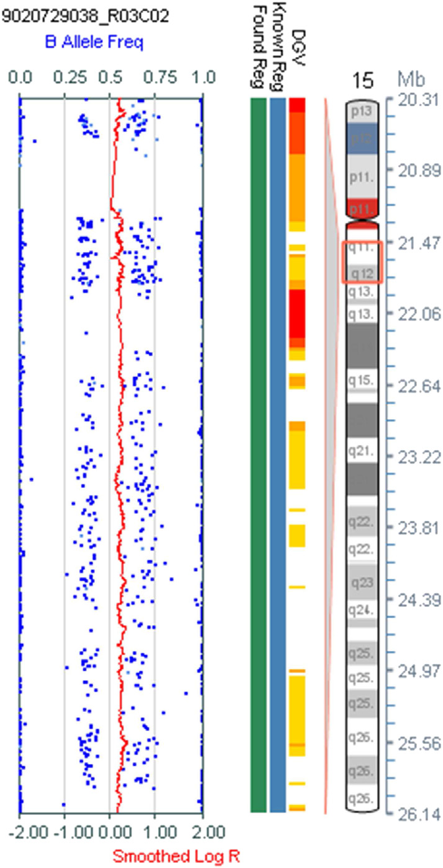The width and height of the screenshot is (443, 868).
Task: Select the blue p12 band on ideogram
Action: [361, 138]
